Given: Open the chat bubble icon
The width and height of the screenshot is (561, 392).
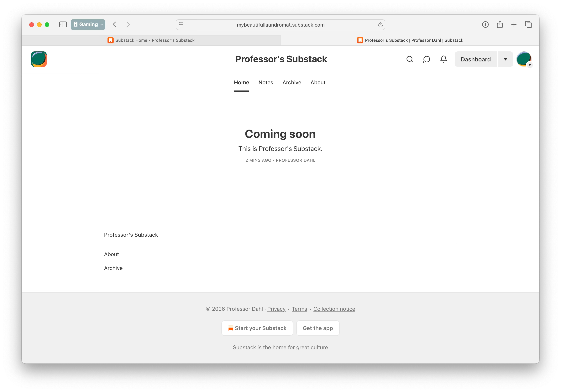Looking at the screenshot, I should pyautogui.click(x=426, y=59).
